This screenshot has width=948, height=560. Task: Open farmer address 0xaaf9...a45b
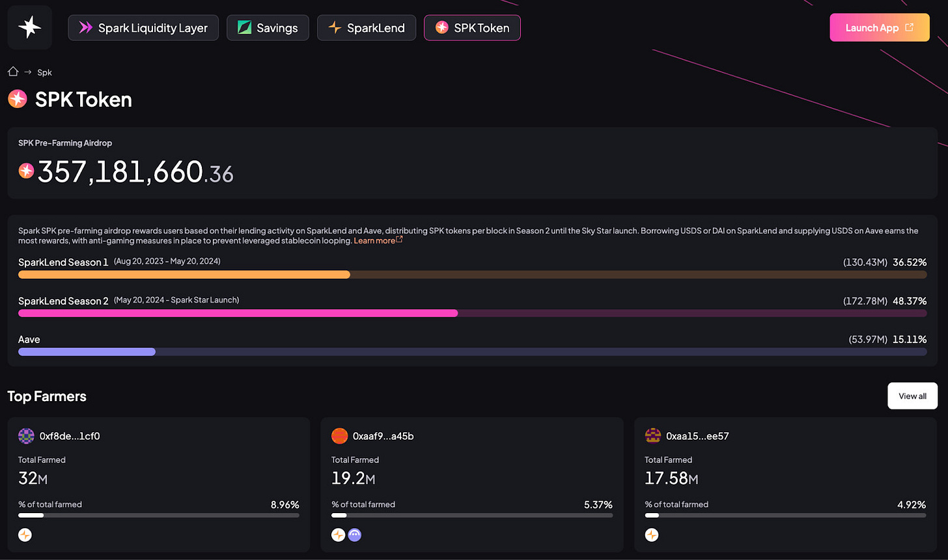click(383, 436)
